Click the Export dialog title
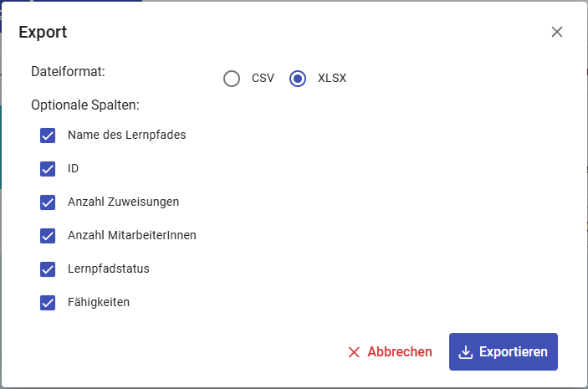Screen dimensions: 588x389 coord(43,33)
